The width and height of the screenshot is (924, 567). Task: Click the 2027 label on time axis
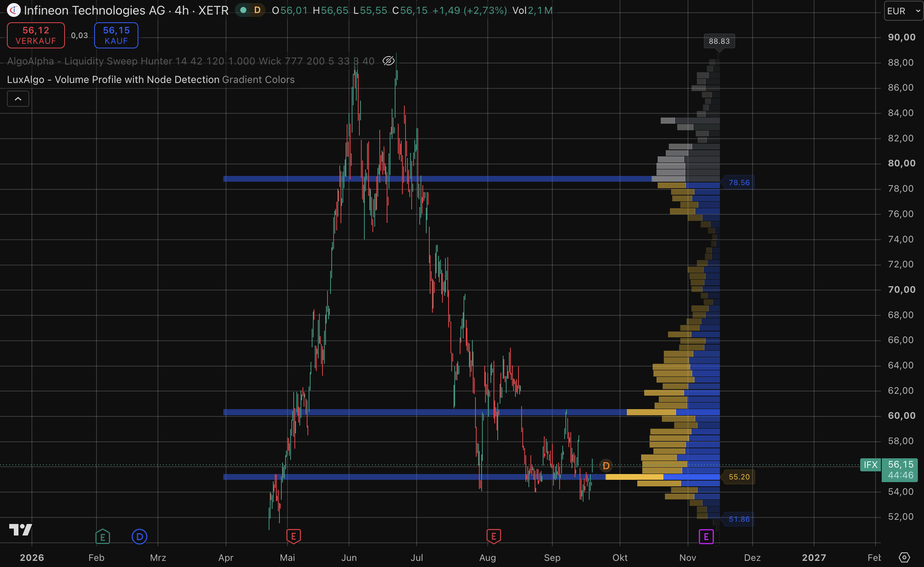(814, 558)
